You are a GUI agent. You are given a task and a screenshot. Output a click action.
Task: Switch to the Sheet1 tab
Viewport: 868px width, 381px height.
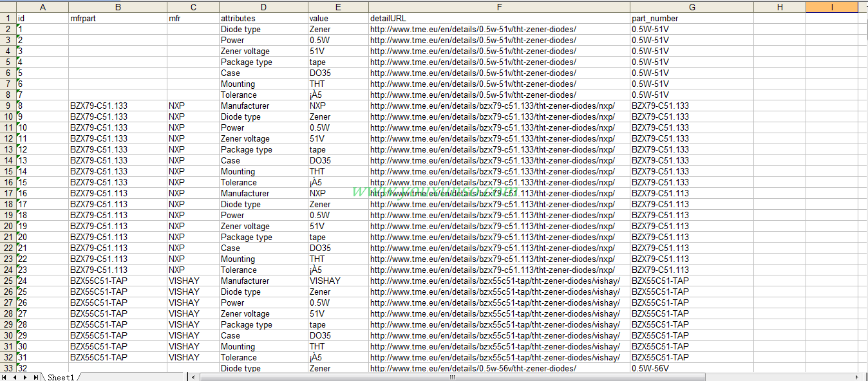click(61, 377)
